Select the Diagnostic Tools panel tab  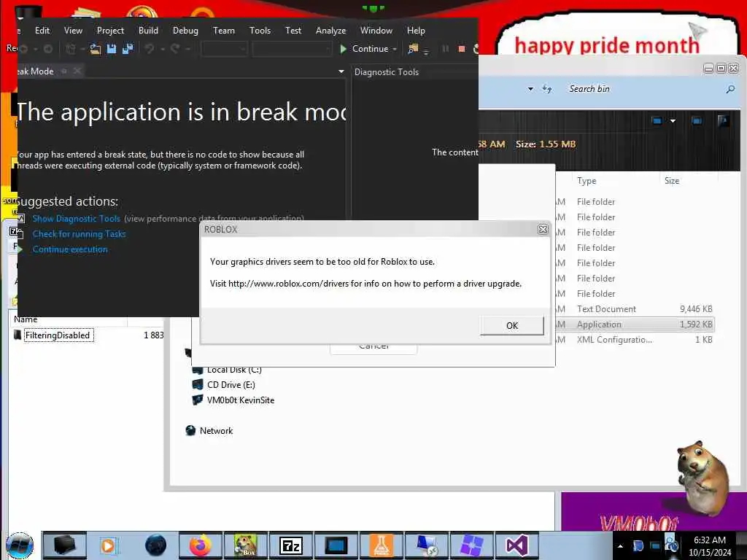pyautogui.click(x=387, y=72)
